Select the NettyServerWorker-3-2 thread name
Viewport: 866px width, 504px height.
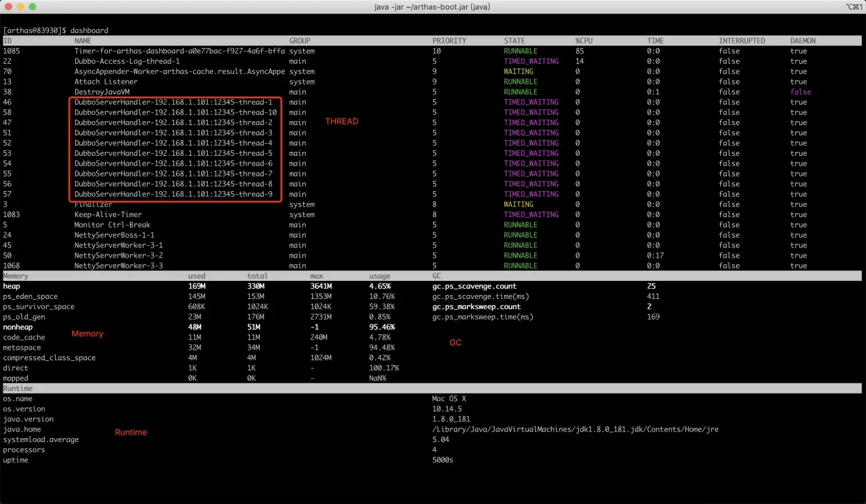click(119, 256)
